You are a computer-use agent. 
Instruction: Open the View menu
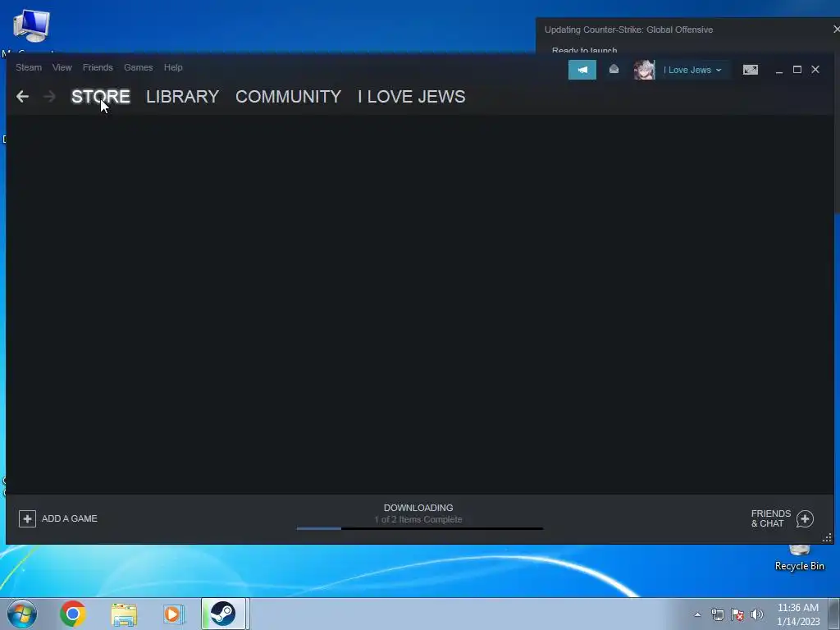62,67
